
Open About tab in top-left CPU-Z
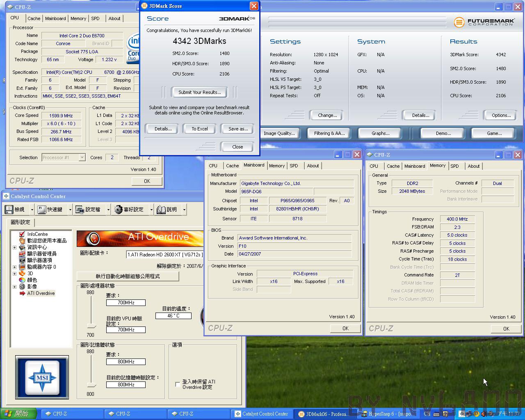point(114,18)
